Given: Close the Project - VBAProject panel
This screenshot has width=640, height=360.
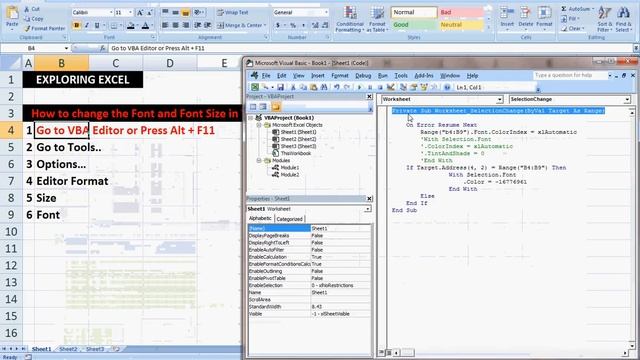Looking at the screenshot, I should tap(369, 97).
